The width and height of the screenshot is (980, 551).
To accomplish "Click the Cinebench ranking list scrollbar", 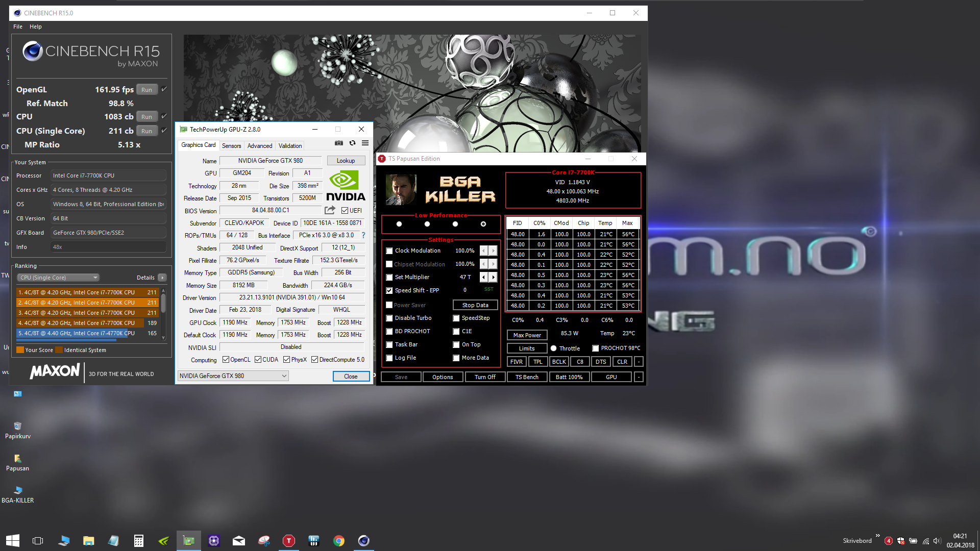I will click(163, 313).
